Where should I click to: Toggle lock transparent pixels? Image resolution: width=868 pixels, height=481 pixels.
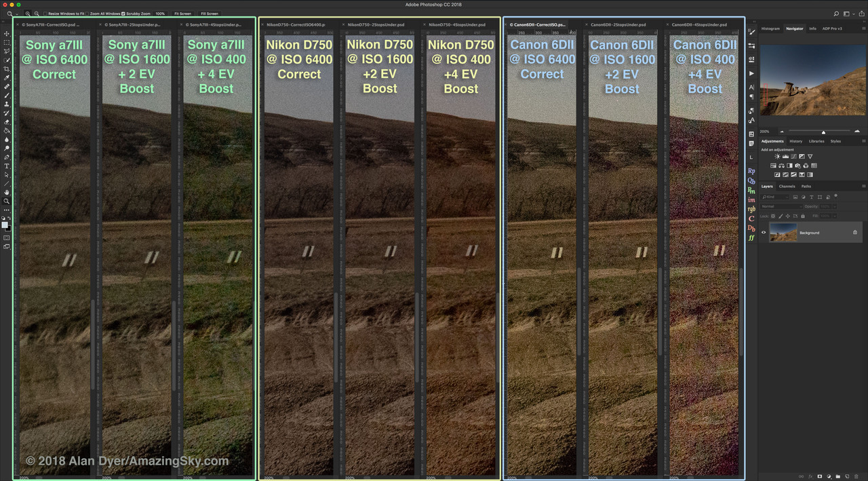pos(773,216)
